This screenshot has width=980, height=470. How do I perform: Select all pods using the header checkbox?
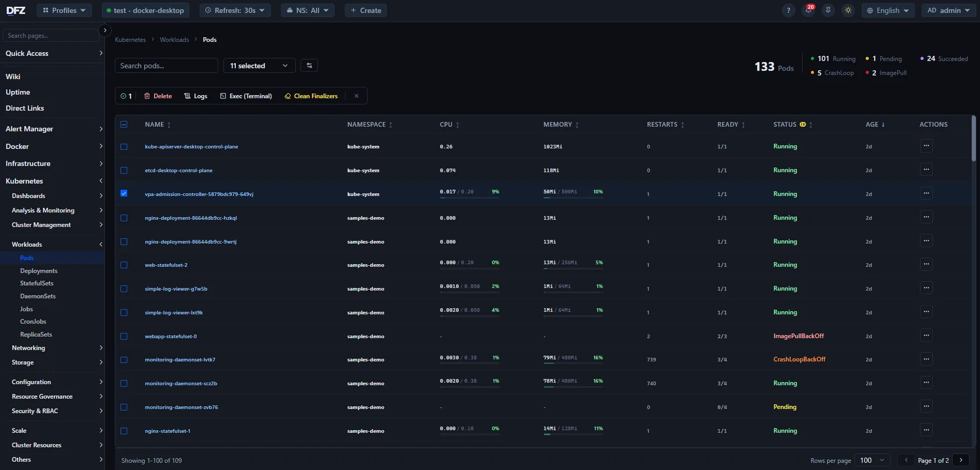pos(124,124)
